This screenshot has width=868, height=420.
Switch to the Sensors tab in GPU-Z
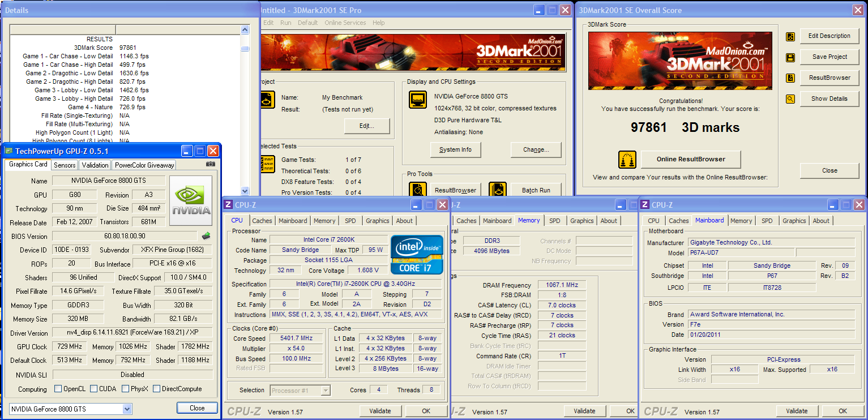pyautogui.click(x=65, y=165)
